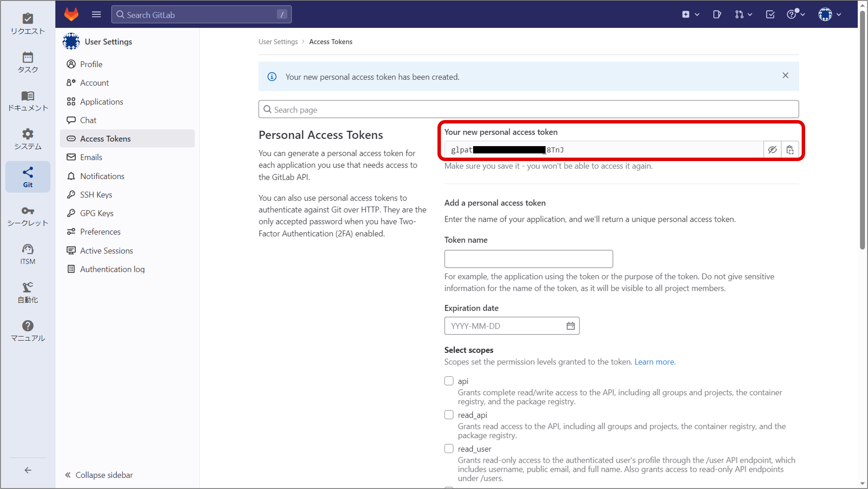The image size is (868, 489).
Task: Navigate to Profile settings menu item
Action: point(91,64)
